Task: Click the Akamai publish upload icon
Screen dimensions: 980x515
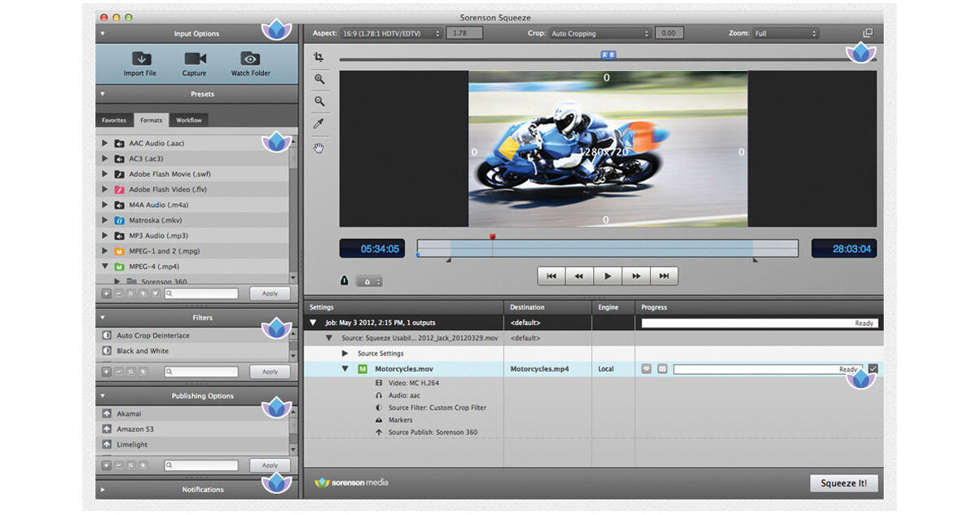Action: 107,414
